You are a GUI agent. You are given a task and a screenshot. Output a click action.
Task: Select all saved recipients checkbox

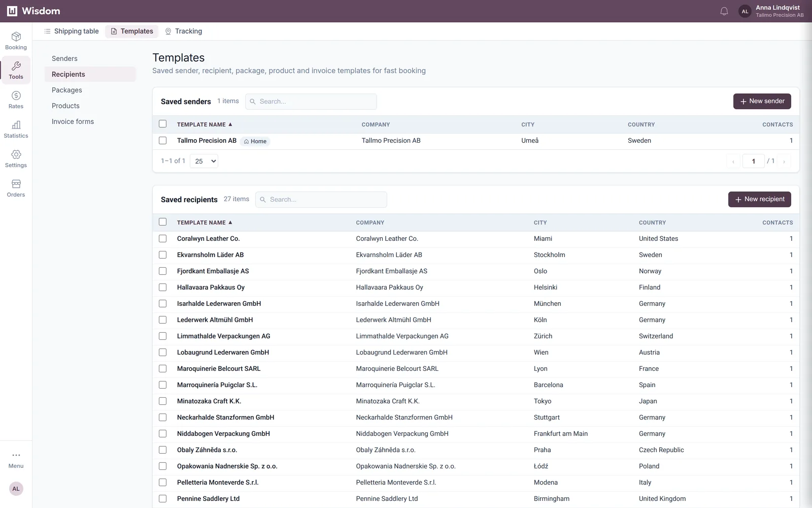pyautogui.click(x=162, y=222)
